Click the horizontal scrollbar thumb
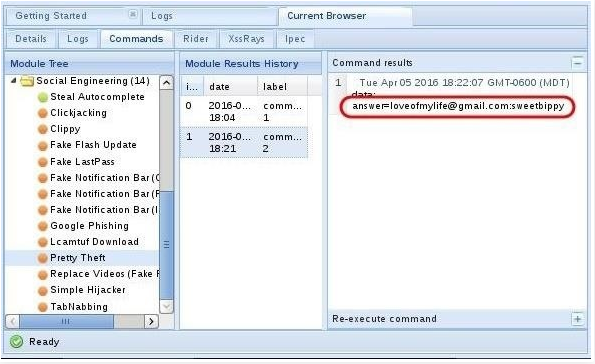Screen dimensions: 595x364 coord(66,321)
